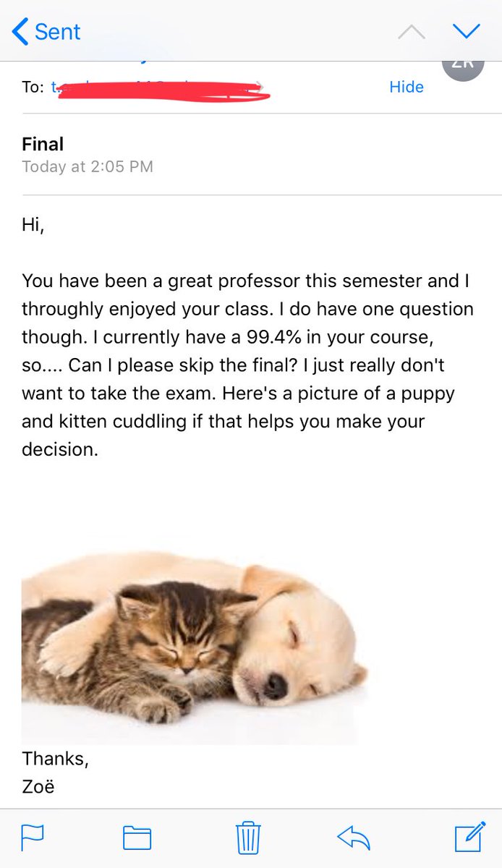The height and width of the screenshot is (868, 502).
Task: Tap the "Zoë" signature name
Action: pyautogui.click(x=38, y=786)
